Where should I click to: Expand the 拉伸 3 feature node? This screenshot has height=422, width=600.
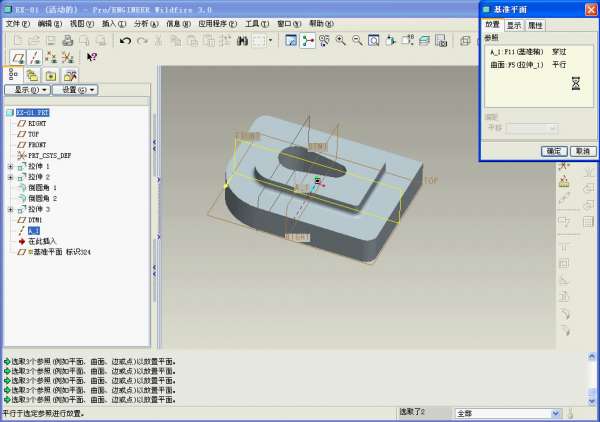coord(10,209)
